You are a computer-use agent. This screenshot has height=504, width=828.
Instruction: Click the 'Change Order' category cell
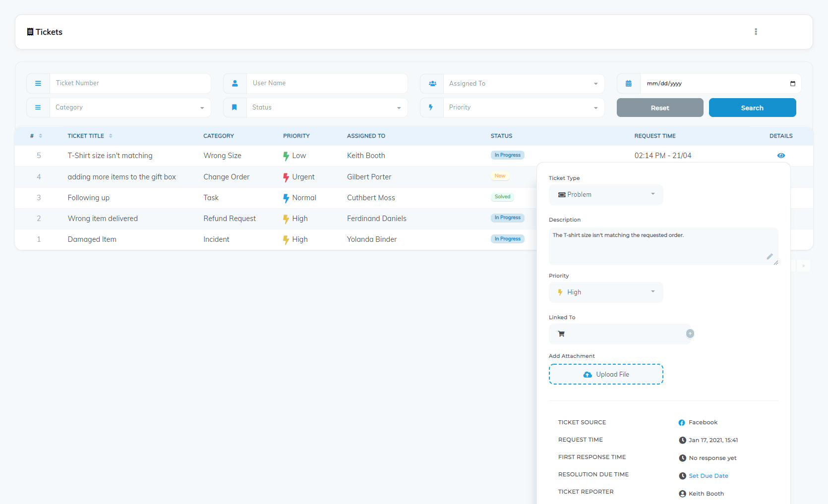click(x=226, y=177)
